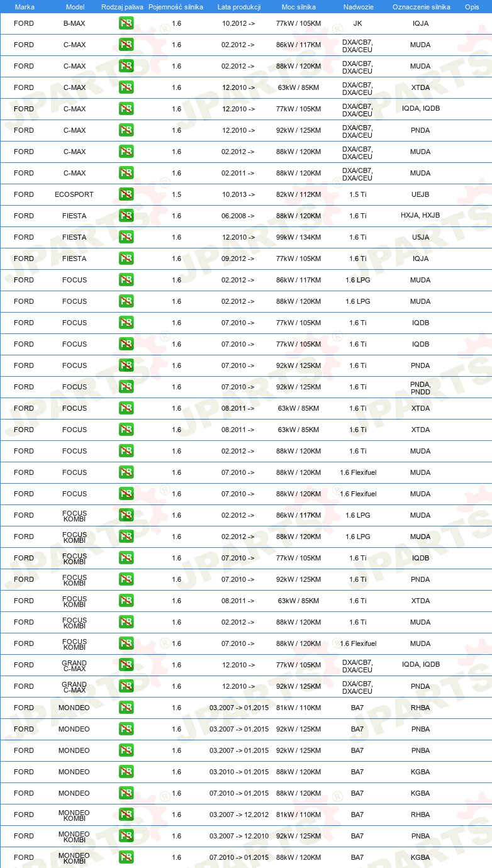The image size is (492, 868).
Task: Click production date 10.2013 ->
Action: (238, 194)
